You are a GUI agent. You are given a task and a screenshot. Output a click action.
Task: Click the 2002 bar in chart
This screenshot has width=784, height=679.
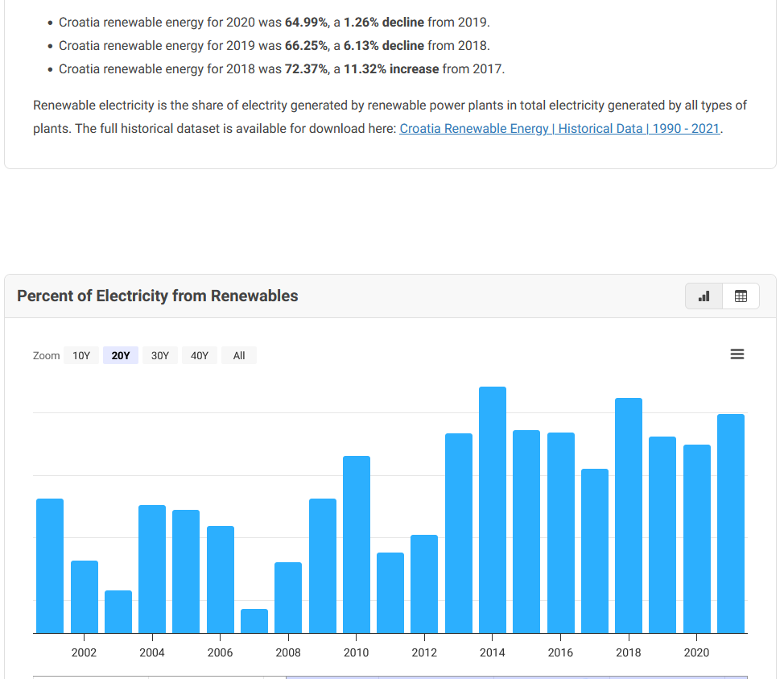85,597
